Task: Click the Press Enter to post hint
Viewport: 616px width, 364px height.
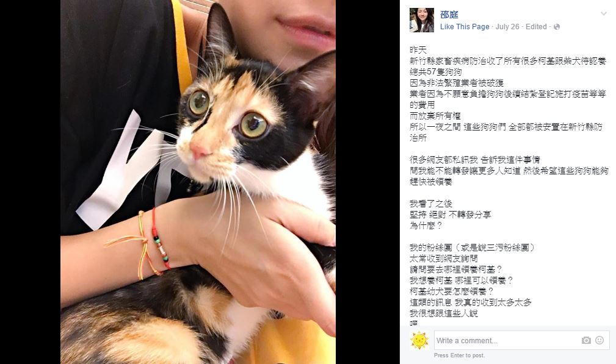Action: pos(459,355)
